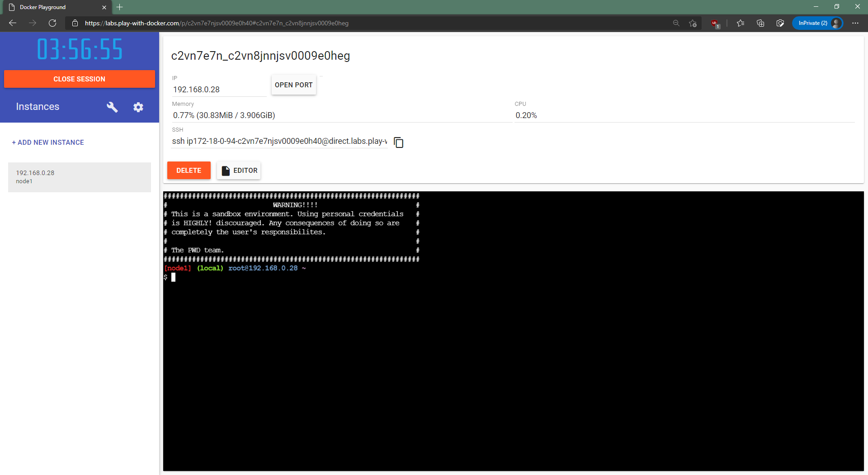This screenshot has height=475, width=868.
Task: Open the Favorites list icon
Action: [x=741, y=23]
